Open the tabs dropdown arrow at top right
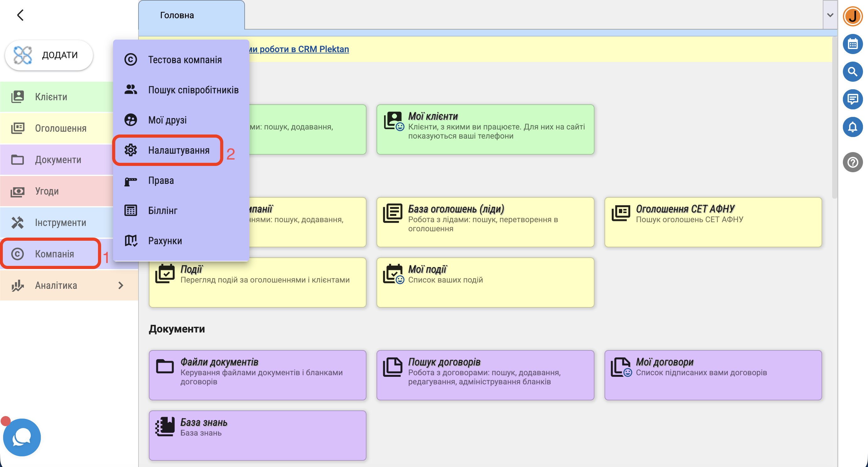Viewport: 868px width, 467px height. [x=830, y=15]
